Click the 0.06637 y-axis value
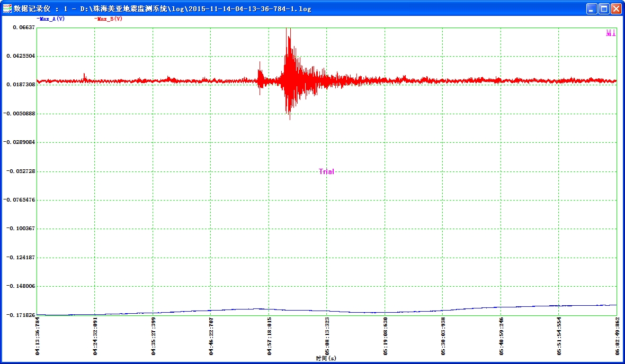Image resolution: width=625 pixels, height=364 pixels. coord(24,27)
